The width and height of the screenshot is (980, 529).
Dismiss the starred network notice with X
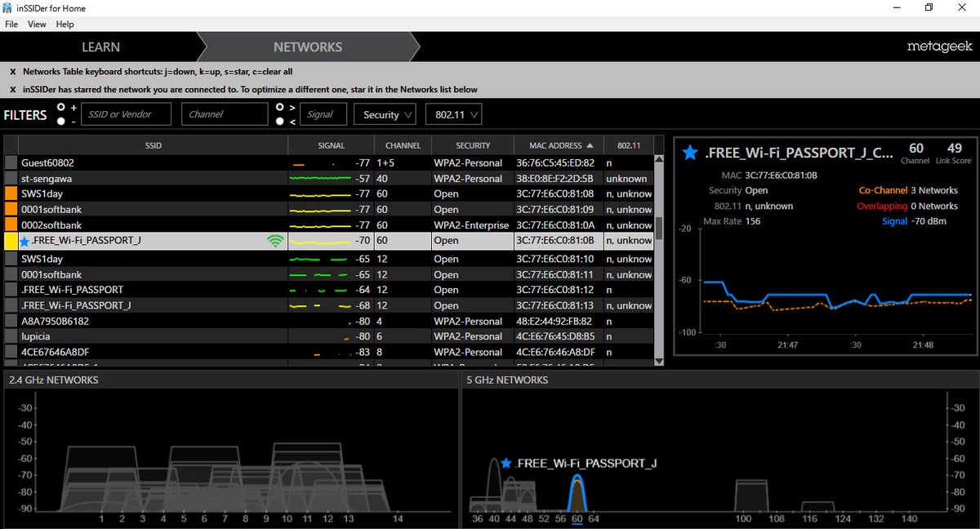[x=13, y=90]
